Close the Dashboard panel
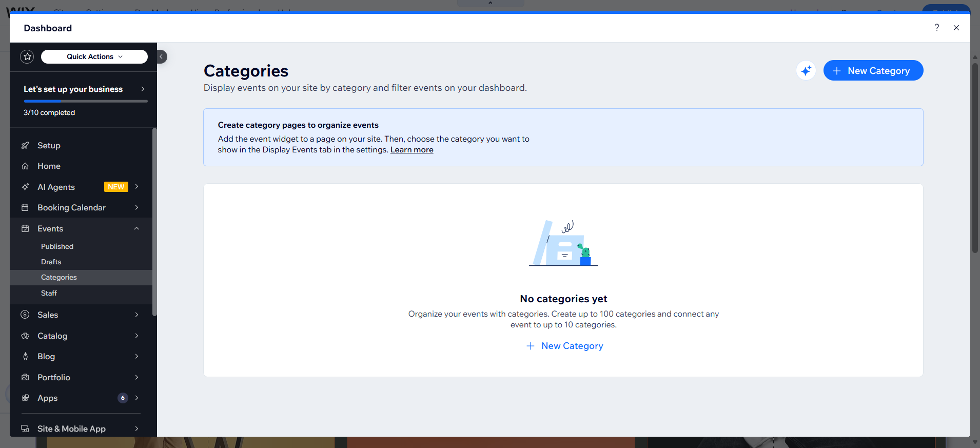 pyautogui.click(x=956, y=28)
